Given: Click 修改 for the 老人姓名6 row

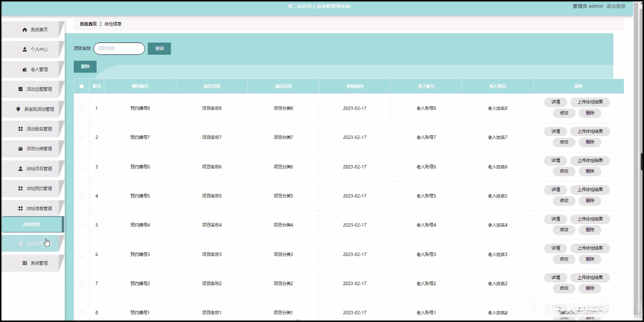Looking at the screenshot, I should [564, 171].
